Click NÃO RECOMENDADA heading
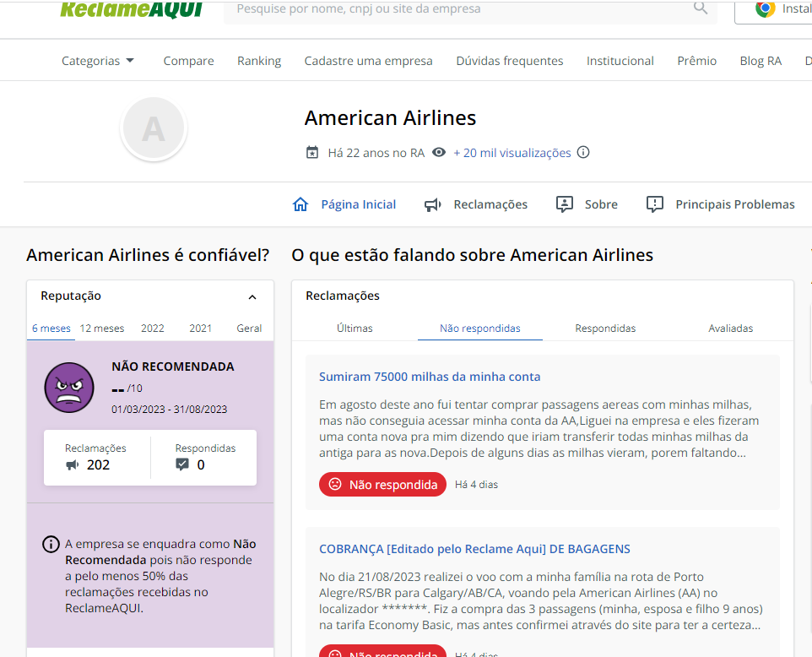The image size is (812, 657). tap(173, 367)
